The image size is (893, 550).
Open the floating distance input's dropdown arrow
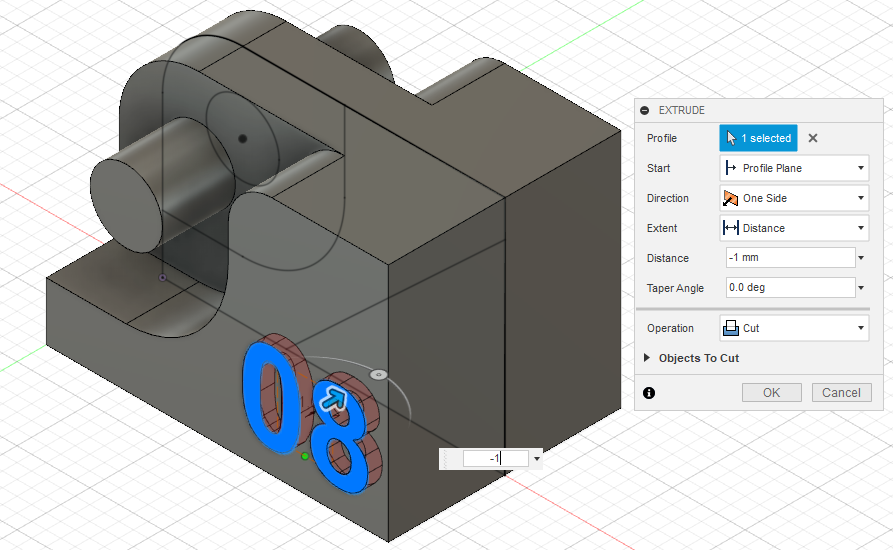tap(536, 459)
